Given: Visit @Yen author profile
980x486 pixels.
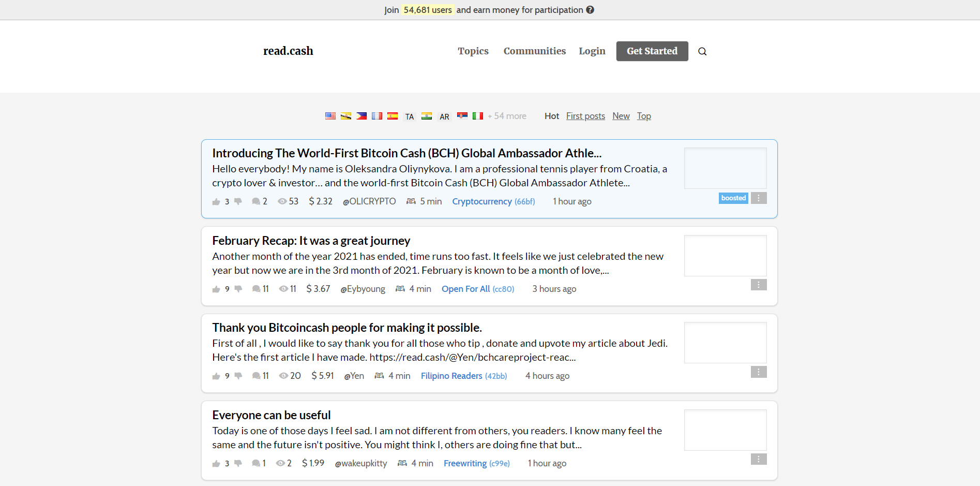Looking at the screenshot, I should [x=354, y=376].
